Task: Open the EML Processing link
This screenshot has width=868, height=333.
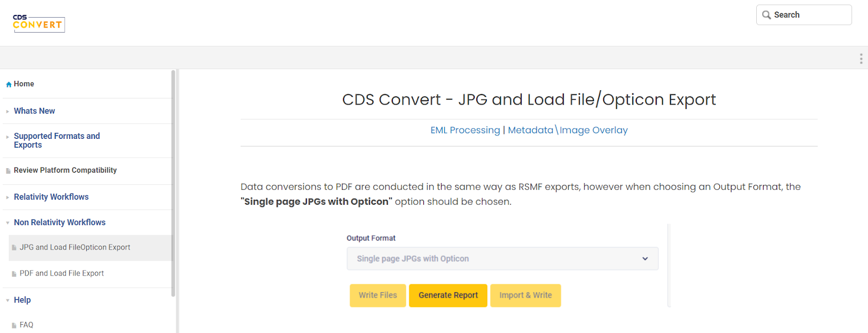Action: coord(465,130)
